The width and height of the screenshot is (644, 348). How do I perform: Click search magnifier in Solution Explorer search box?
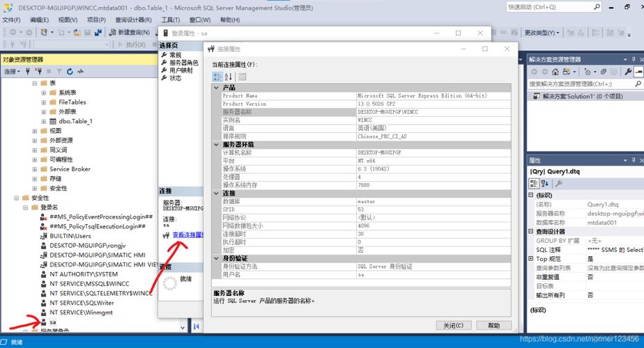point(638,84)
